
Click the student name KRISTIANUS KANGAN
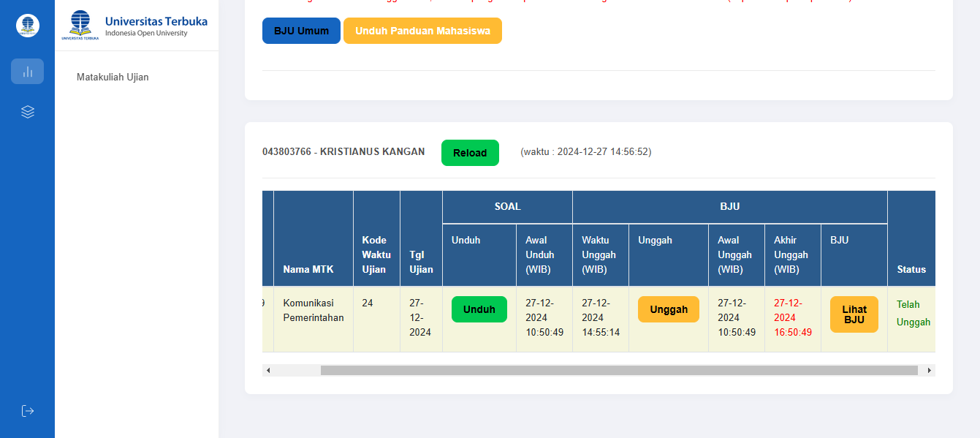click(372, 152)
